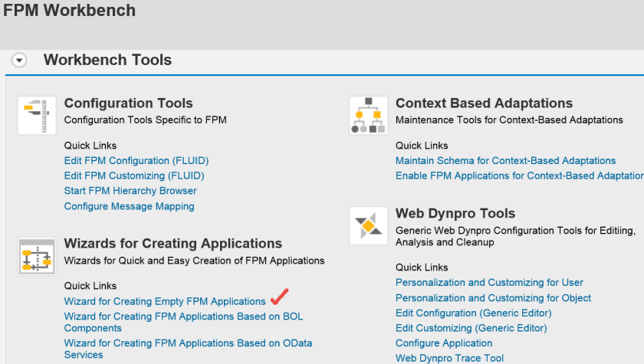Screen dimensions: 644x364
Task: Click the Wizards for Creating Applications icon
Action: pyautogui.click(x=37, y=256)
